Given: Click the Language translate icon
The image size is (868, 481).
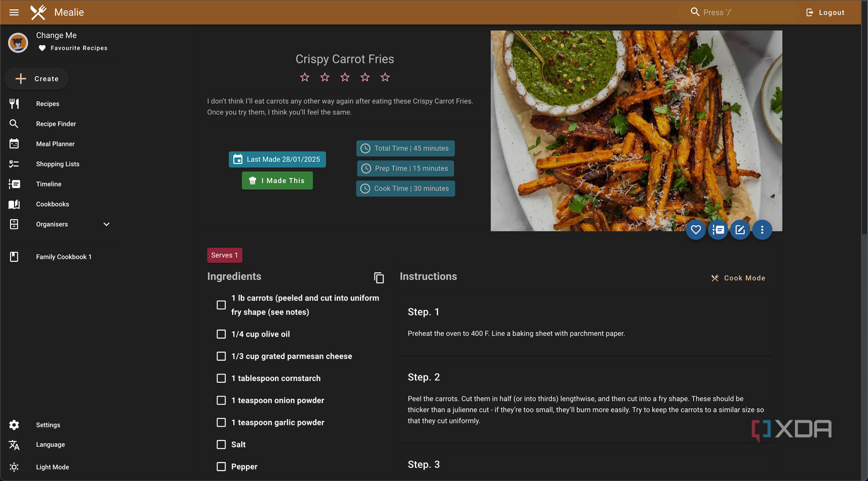Looking at the screenshot, I should tap(14, 445).
